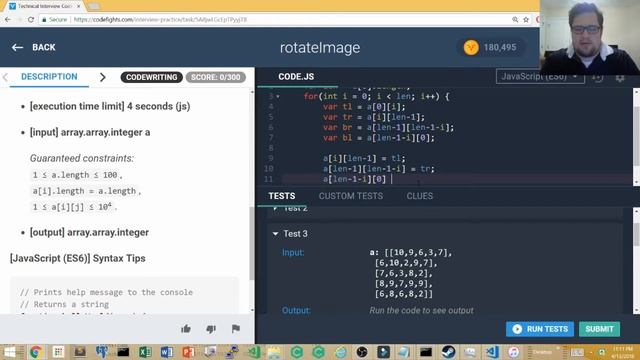
Task: Click the 'rotateImage' task title
Action: click(320, 48)
